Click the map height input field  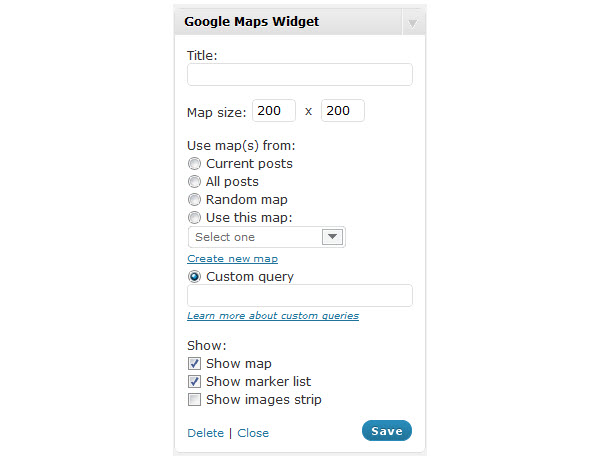point(342,111)
